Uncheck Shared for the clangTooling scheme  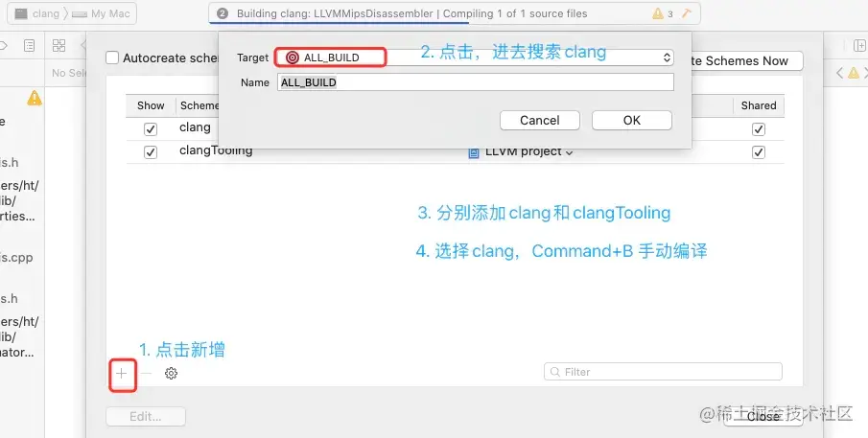tap(759, 152)
